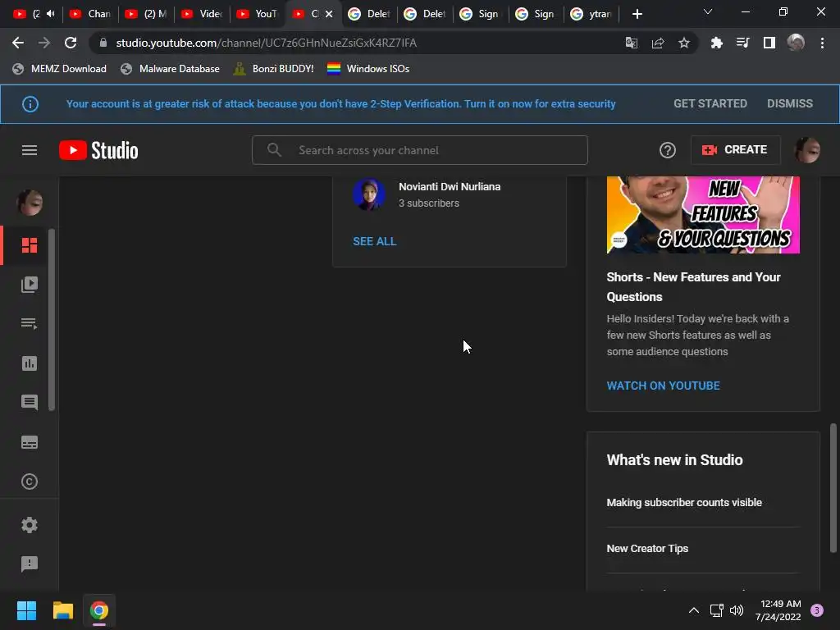
Task: Open the Copyright sidebar icon
Action: [30, 482]
